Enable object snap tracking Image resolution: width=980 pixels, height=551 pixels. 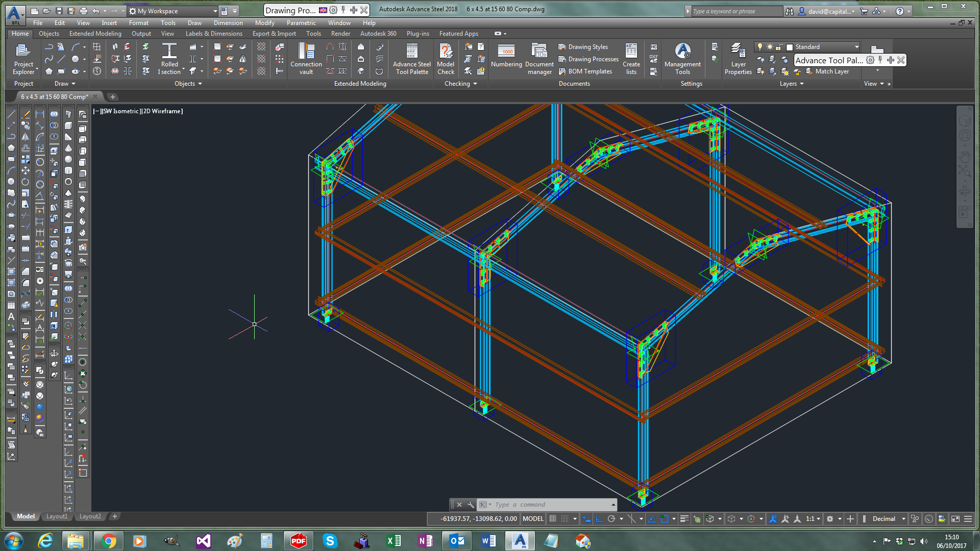coord(652,519)
